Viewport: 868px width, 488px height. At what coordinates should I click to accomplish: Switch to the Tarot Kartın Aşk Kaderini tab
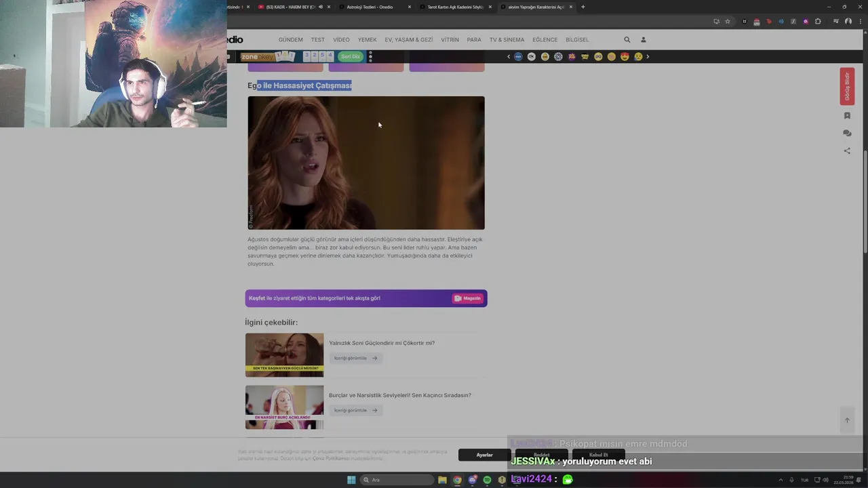coord(454,7)
